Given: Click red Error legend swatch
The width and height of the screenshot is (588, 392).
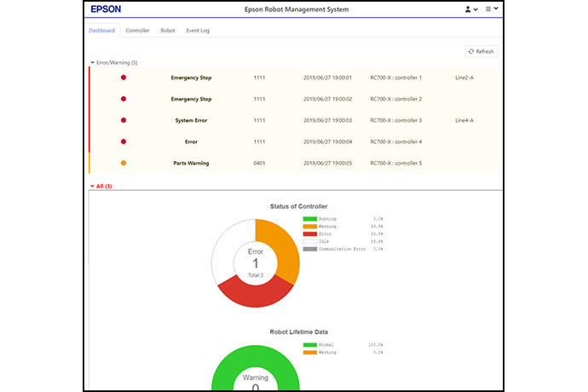Looking at the screenshot, I should pos(310,233).
